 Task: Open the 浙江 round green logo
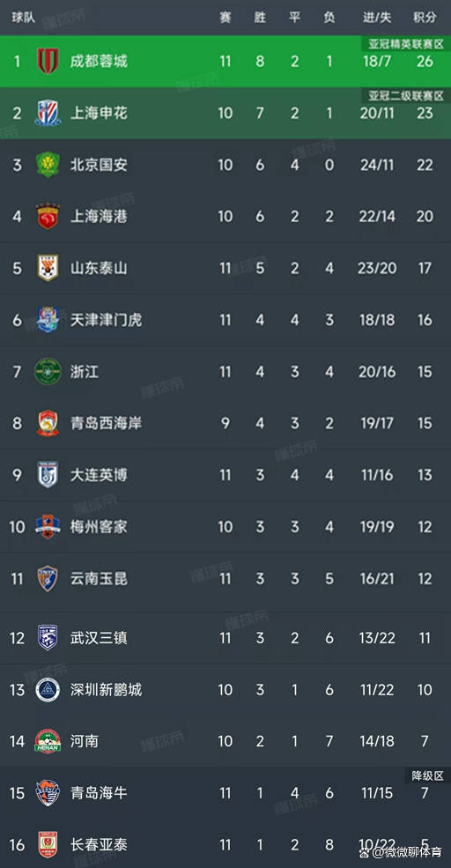tap(48, 372)
